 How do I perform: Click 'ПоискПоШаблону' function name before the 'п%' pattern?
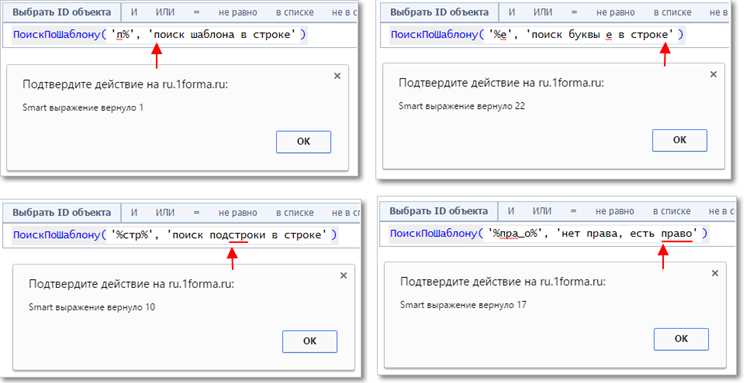[x=57, y=35]
